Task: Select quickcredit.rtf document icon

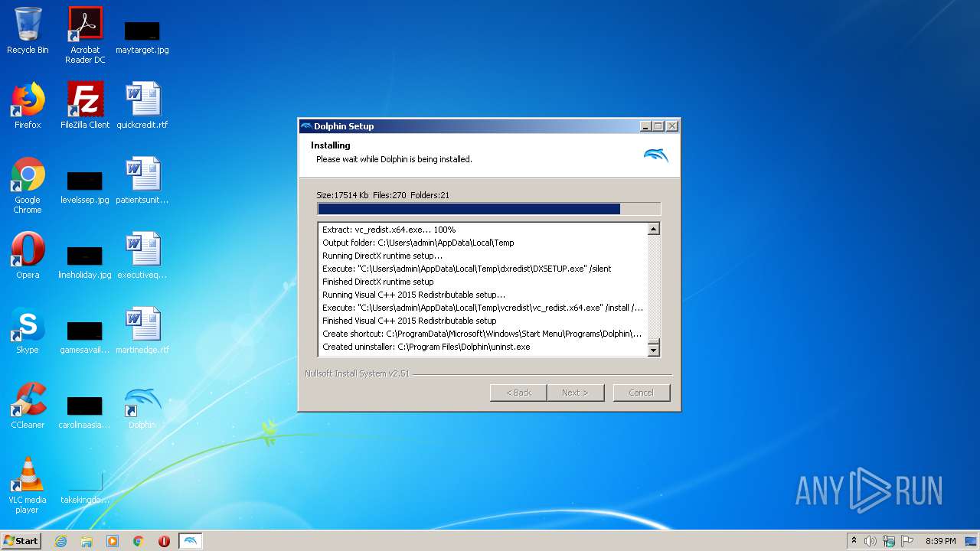Action: (142, 106)
